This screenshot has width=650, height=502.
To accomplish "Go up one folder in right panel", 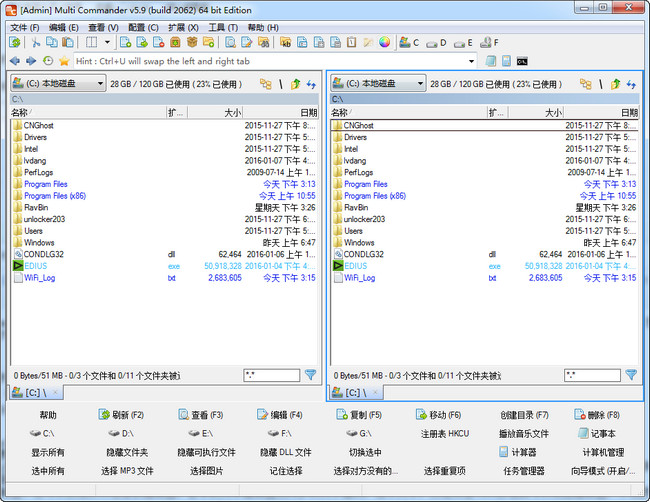I will click(615, 84).
